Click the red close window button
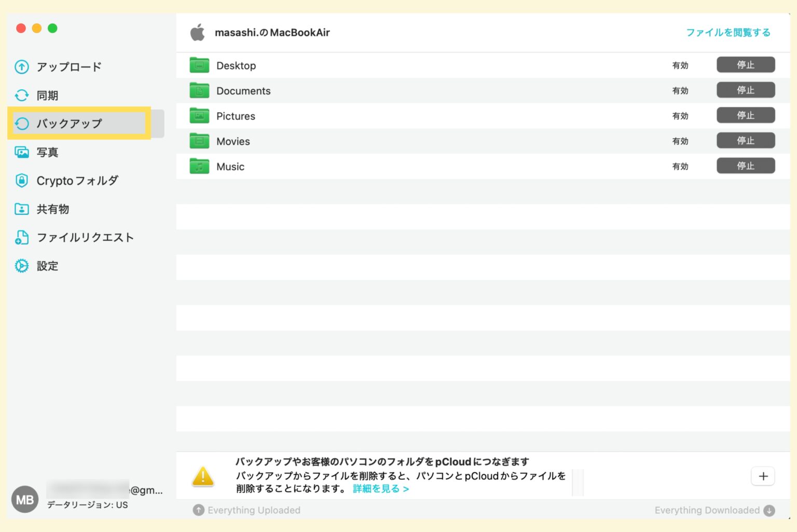 coord(21,28)
